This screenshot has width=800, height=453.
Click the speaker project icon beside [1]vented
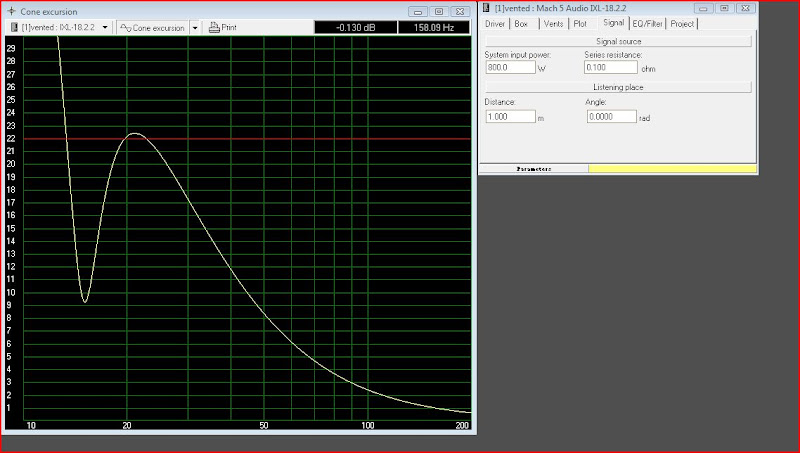coord(13,28)
